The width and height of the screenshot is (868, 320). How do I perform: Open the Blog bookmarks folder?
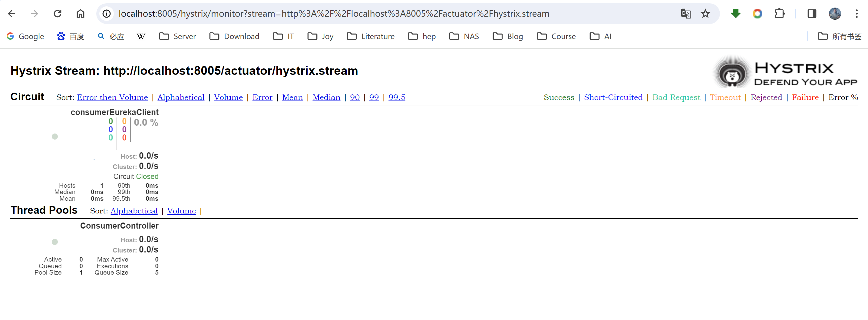click(508, 36)
